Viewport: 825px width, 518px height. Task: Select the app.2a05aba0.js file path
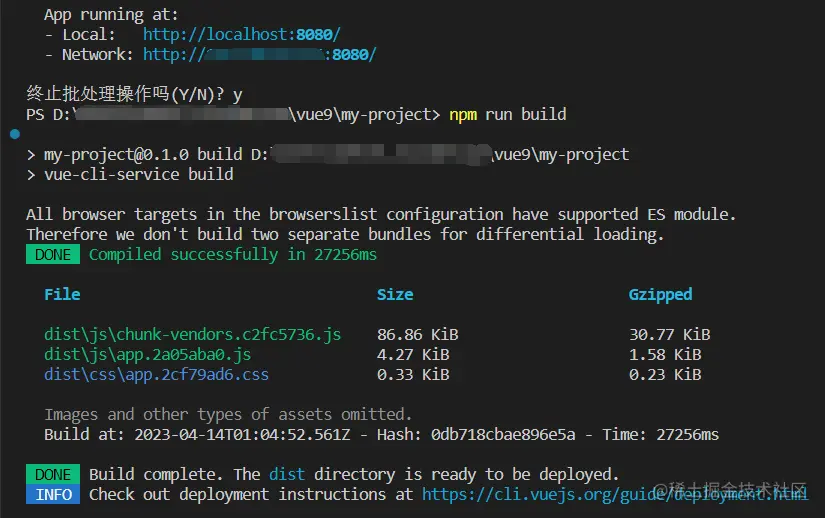[x=147, y=354]
